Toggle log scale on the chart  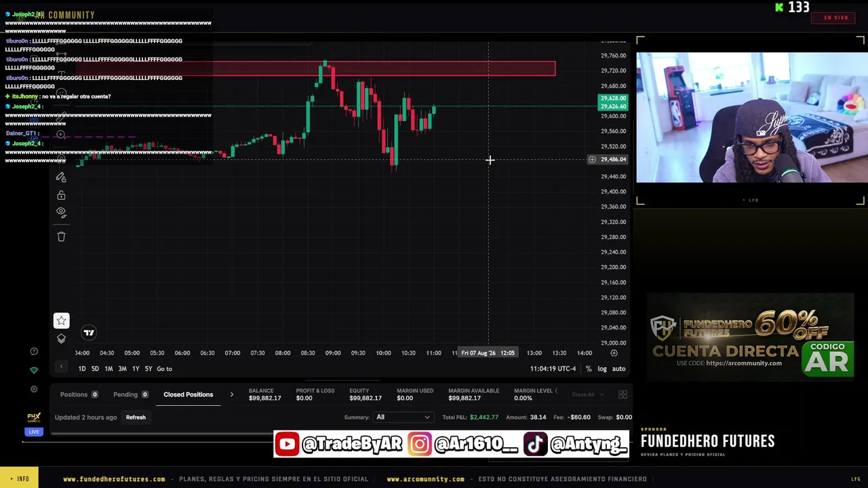[602, 369]
